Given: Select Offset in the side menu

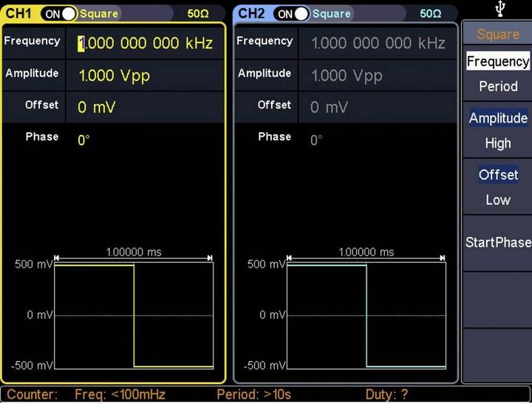Looking at the screenshot, I should tap(498, 175).
